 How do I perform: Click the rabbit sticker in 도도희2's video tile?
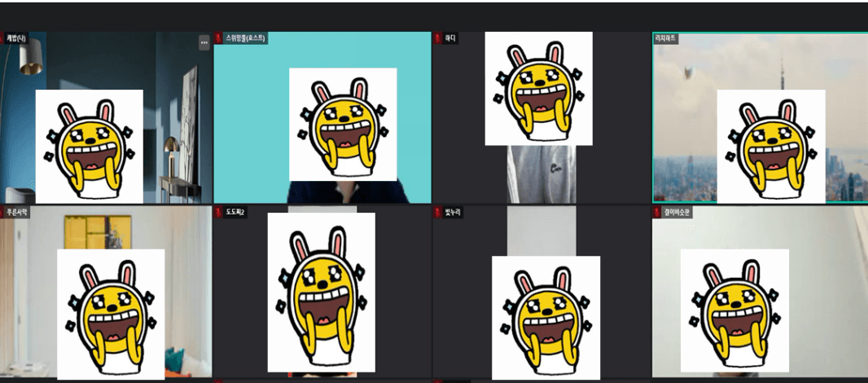[x=321, y=292]
